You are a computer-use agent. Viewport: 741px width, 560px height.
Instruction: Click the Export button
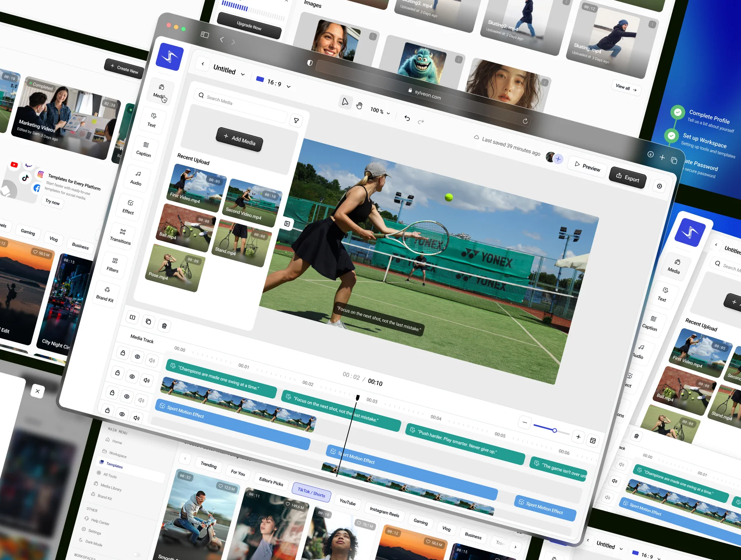pos(627,177)
